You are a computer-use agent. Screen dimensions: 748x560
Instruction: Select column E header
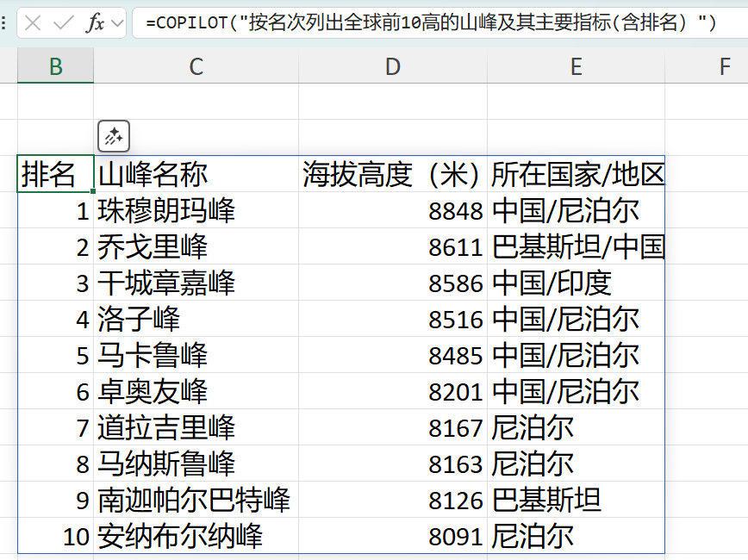(575, 66)
